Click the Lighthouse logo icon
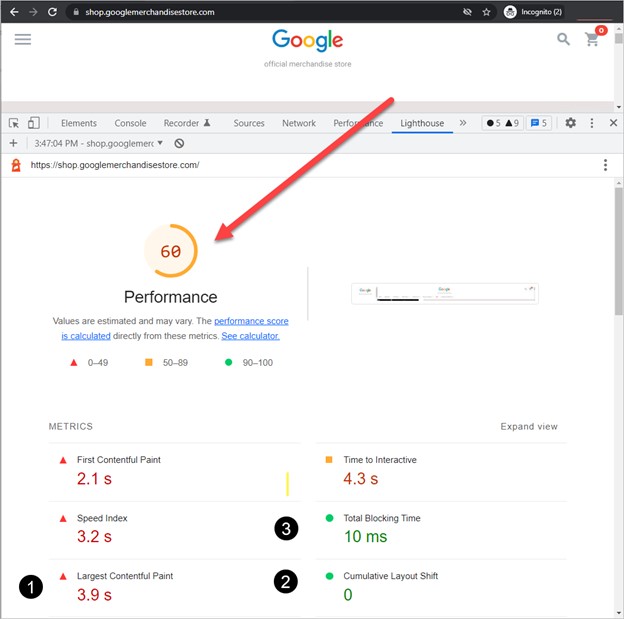 (16, 165)
